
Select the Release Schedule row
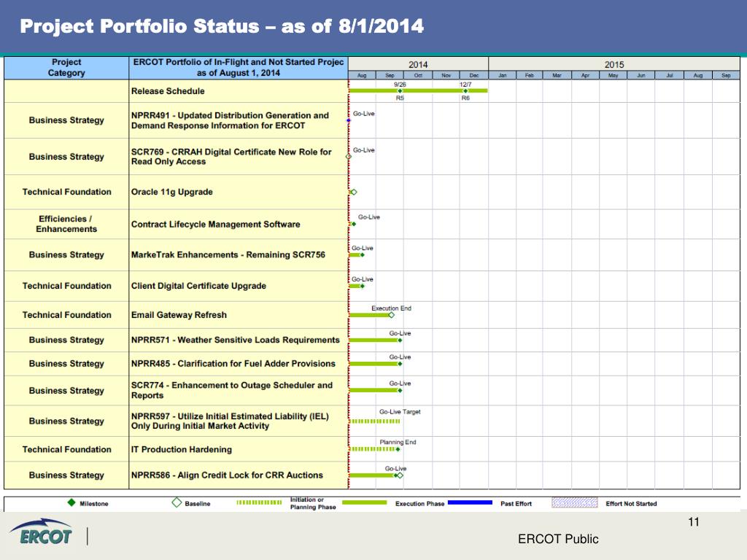372,91
